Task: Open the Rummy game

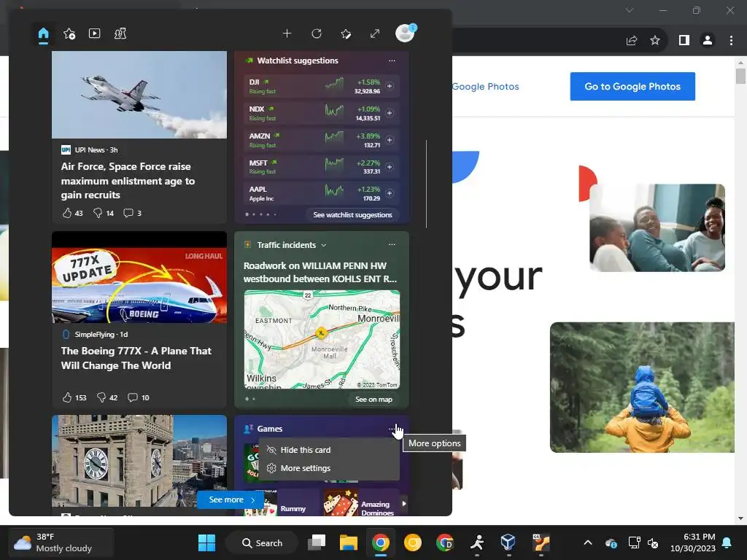Action: point(281,504)
